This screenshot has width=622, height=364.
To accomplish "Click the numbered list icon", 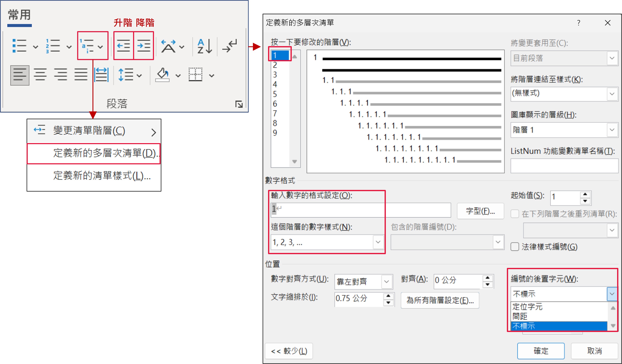I will [53, 46].
